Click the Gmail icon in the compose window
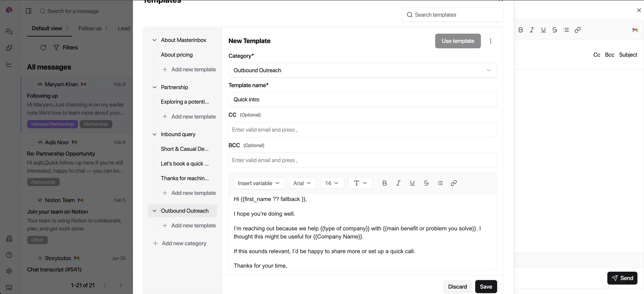 [635, 30]
